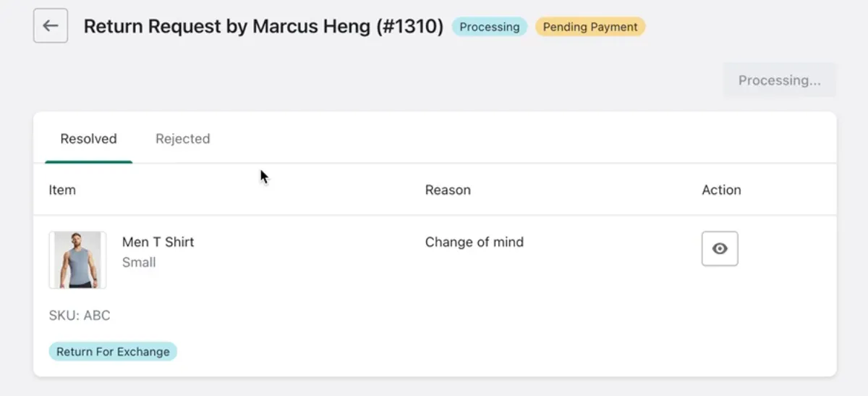The height and width of the screenshot is (396, 868).
Task: Click customer name Marcus Heng in heading
Action: pos(311,27)
